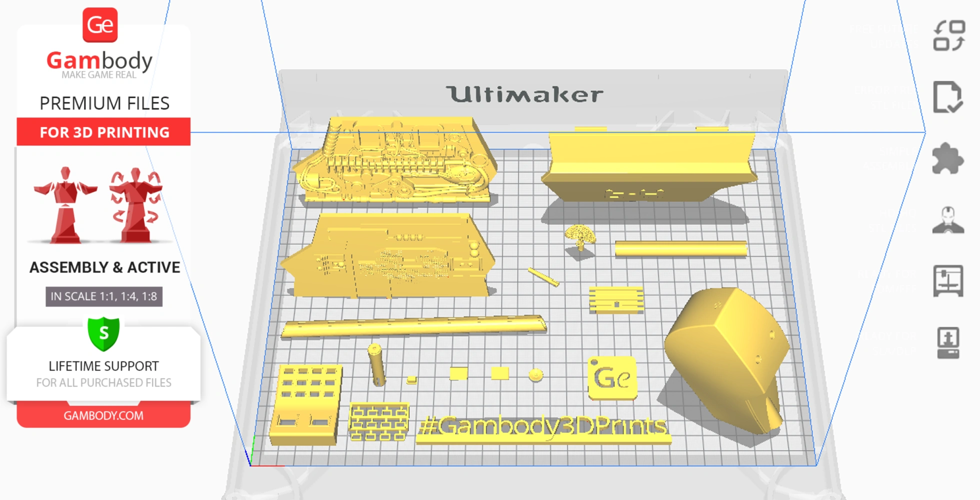Click the Ultimaker logo on back wall

[524, 94]
